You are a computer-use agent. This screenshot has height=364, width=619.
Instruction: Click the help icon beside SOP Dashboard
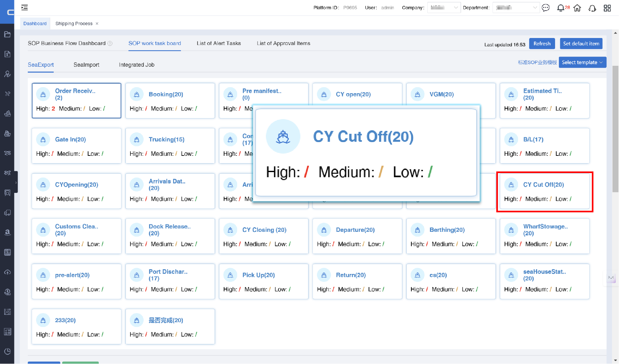coord(110,43)
